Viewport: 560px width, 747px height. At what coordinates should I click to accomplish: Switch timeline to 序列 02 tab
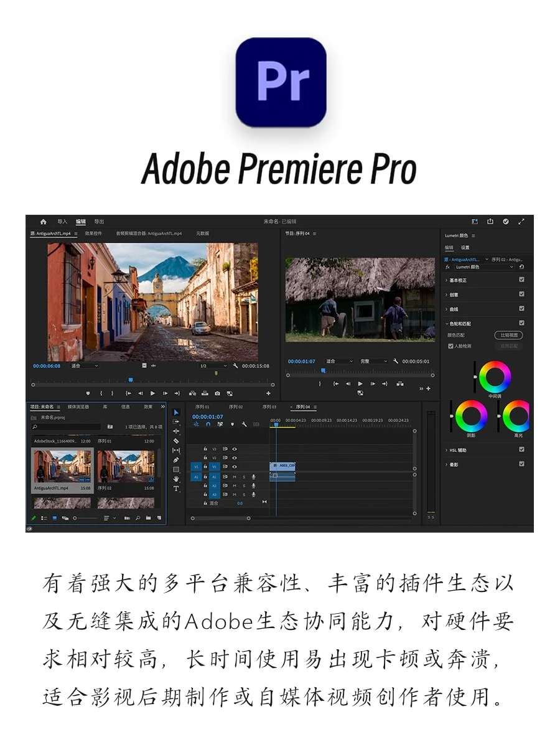(236, 407)
